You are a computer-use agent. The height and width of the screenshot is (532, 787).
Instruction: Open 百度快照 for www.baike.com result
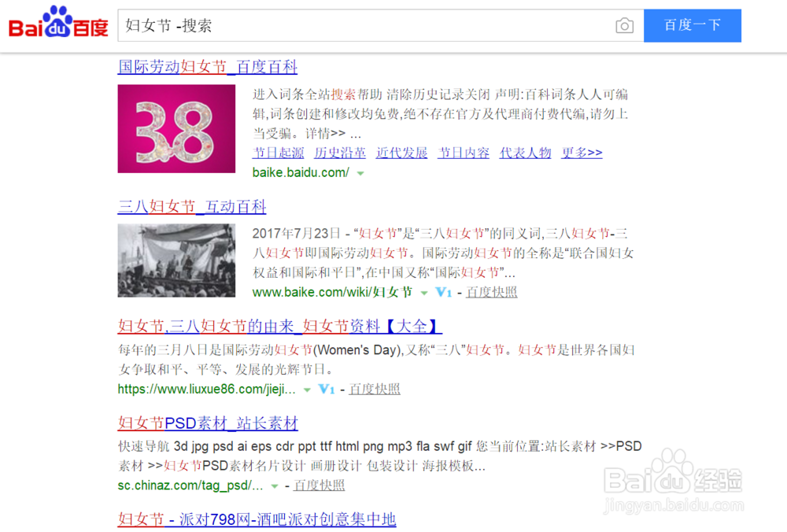coord(491,292)
